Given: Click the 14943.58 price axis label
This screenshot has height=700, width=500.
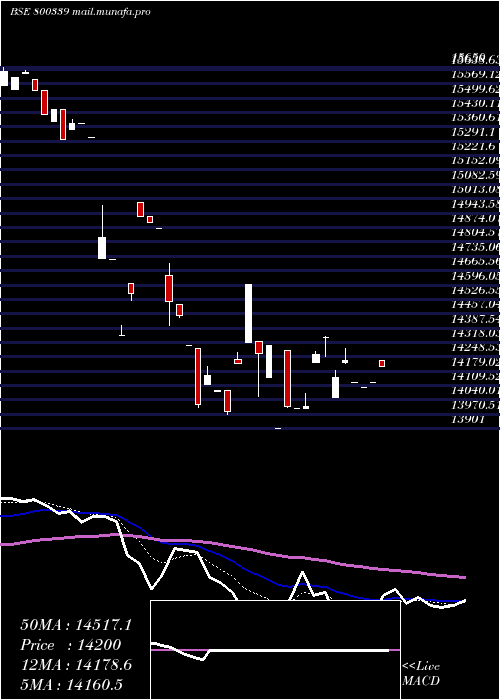Looking at the screenshot, I should 475,203.
